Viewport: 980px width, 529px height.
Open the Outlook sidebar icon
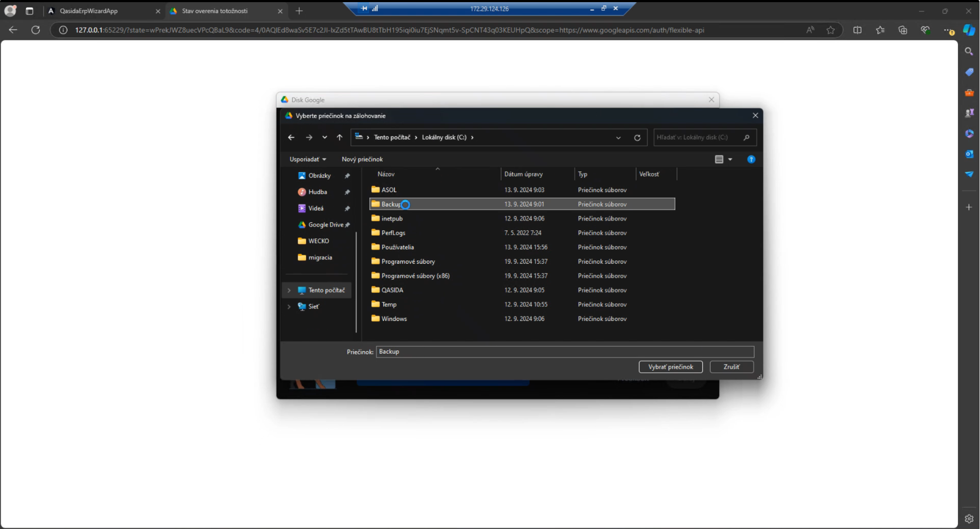pyautogui.click(x=969, y=154)
